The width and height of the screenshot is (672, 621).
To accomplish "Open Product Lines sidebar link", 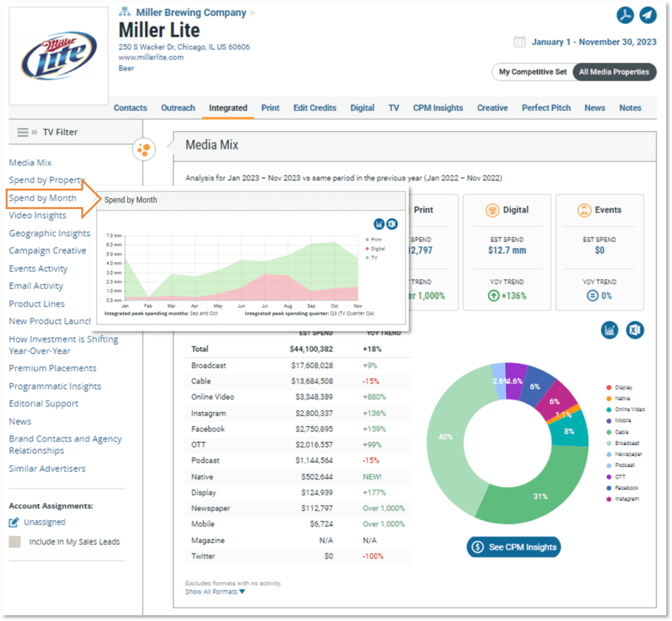I will coord(37,304).
